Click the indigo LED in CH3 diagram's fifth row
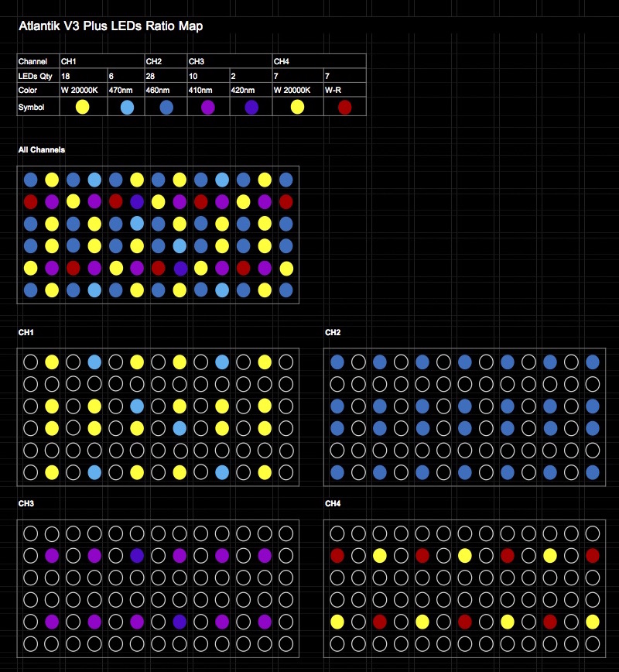 tap(180, 622)
